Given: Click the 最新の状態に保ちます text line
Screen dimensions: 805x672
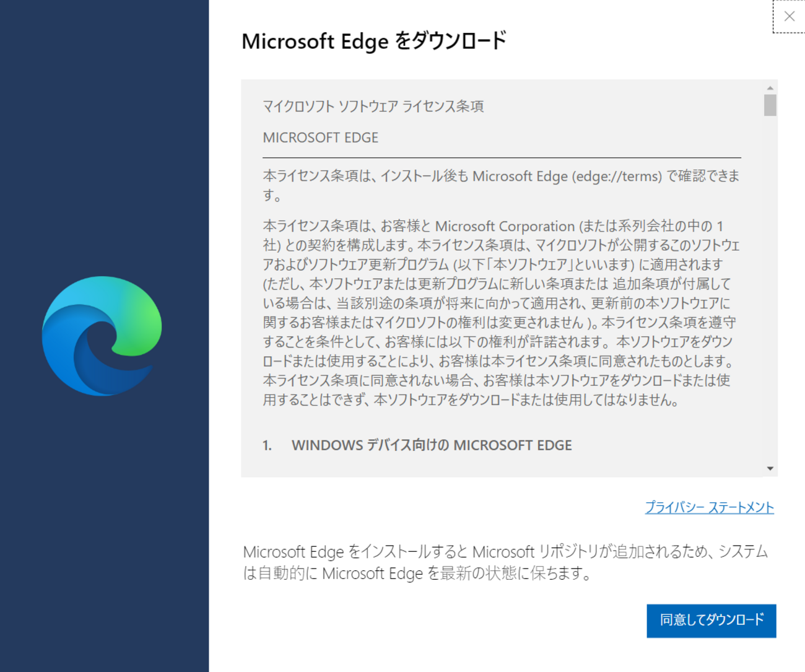Looking at the screenshot, I should tap(416, 574).
